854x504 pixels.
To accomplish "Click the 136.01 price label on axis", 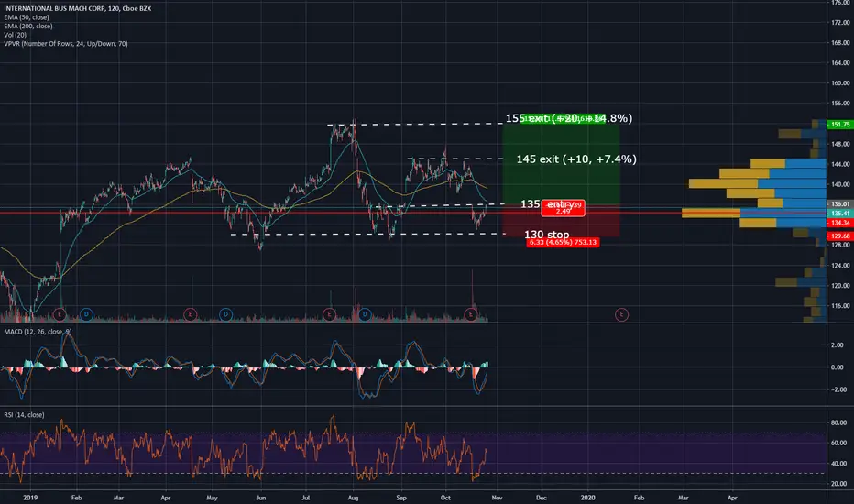I will (840, 203).
